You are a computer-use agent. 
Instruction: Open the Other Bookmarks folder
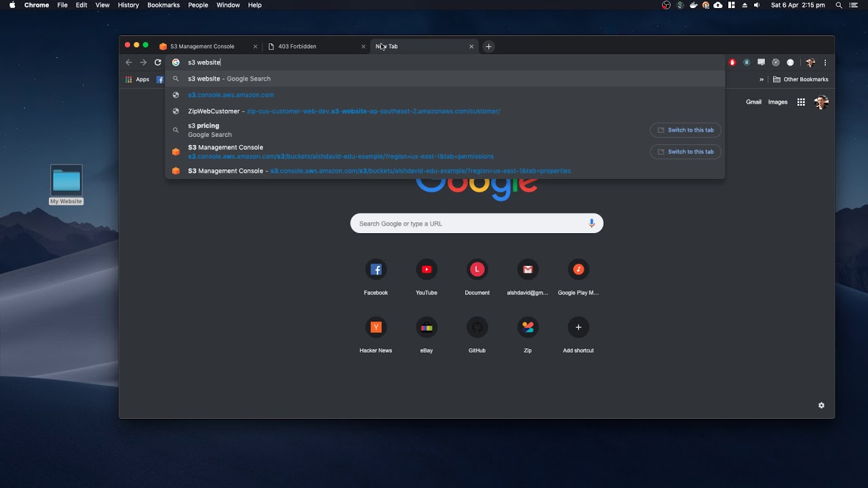[x=801, y=79]
